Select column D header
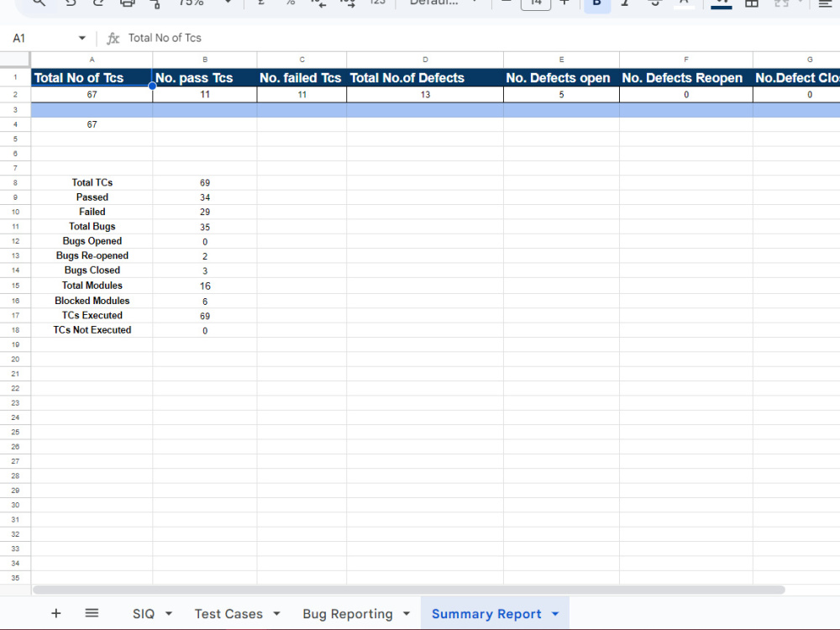 pos(425,60)
